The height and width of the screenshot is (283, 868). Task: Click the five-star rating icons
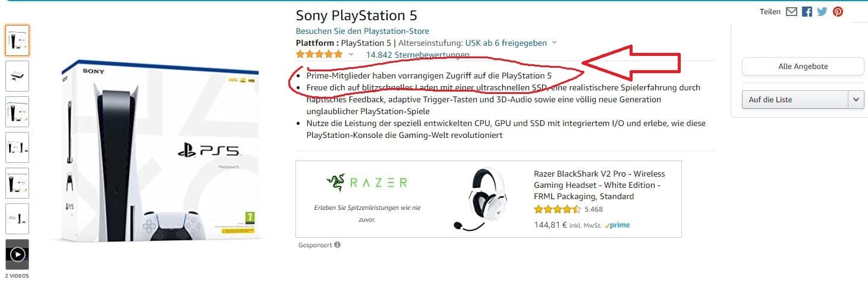pyautogui.click(x=319, y=55)
